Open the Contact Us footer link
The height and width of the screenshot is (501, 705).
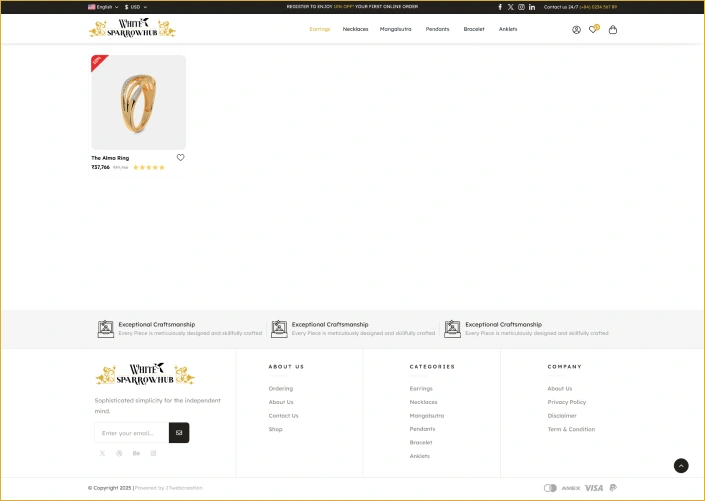click(x=283, y=416)
